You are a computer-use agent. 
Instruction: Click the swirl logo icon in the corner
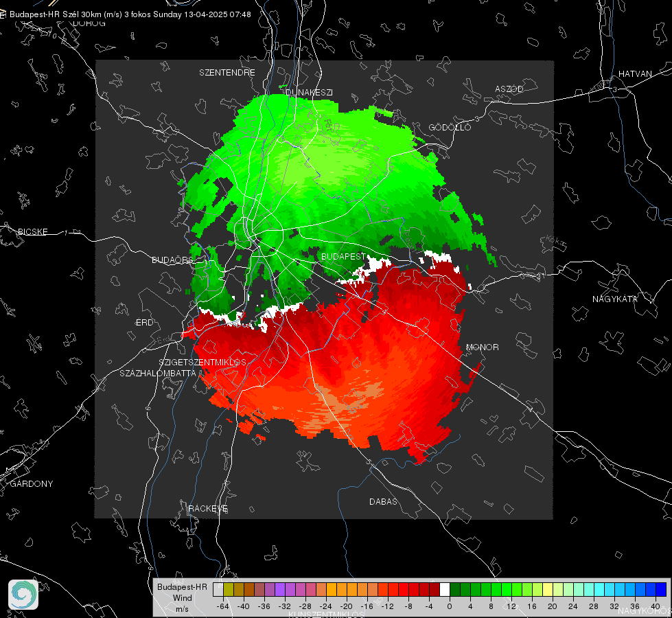(x=23, y=595)
